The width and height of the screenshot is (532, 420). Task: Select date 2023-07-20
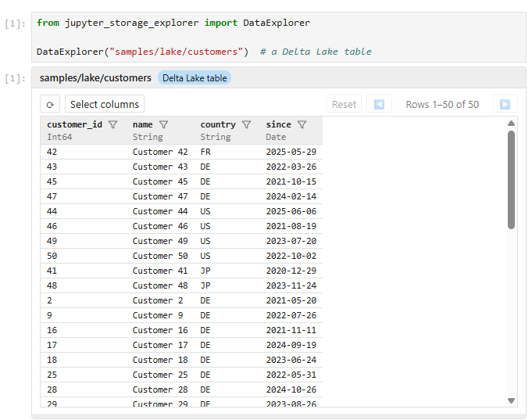coord(291,241)
